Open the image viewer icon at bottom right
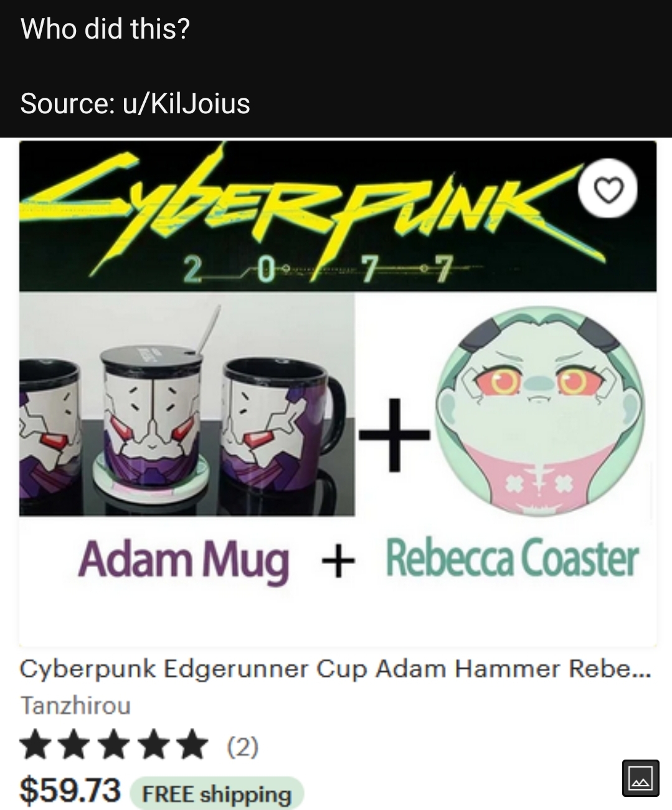Viewport: 672px width, 810px height. click(x=640, y=778)
